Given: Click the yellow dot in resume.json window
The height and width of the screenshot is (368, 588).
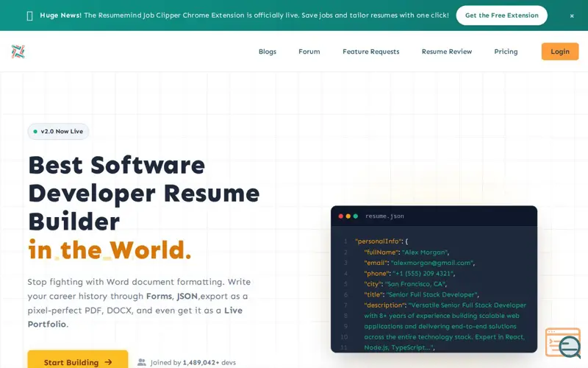Looking at the screenshot, I should [348, 216].
